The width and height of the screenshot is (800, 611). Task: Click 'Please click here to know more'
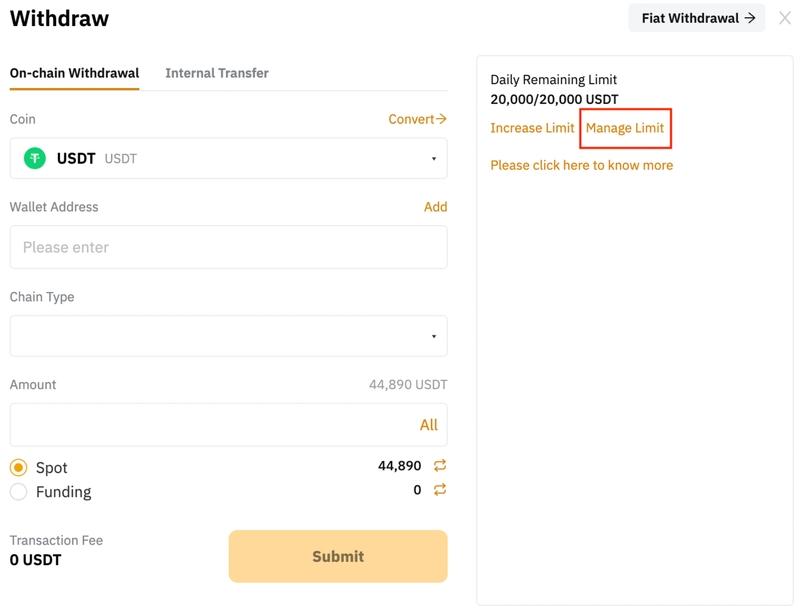[581, 165]
